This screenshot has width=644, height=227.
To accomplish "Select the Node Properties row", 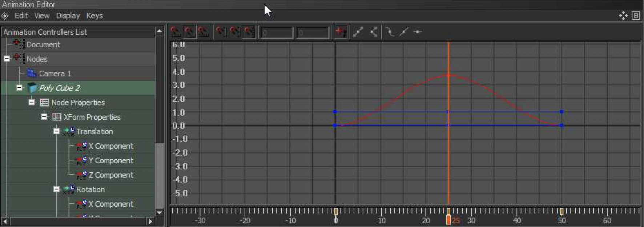I will [78, 103].
